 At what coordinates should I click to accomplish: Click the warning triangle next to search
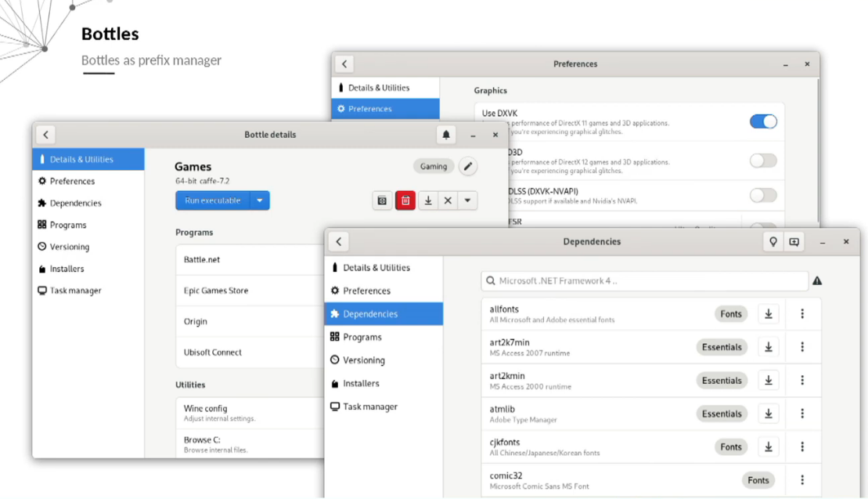[x=817, y=280]
